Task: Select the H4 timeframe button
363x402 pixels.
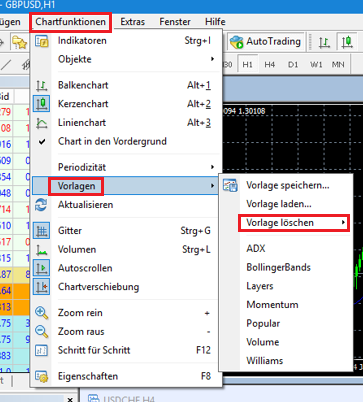Action: click(x=269, y=64)
